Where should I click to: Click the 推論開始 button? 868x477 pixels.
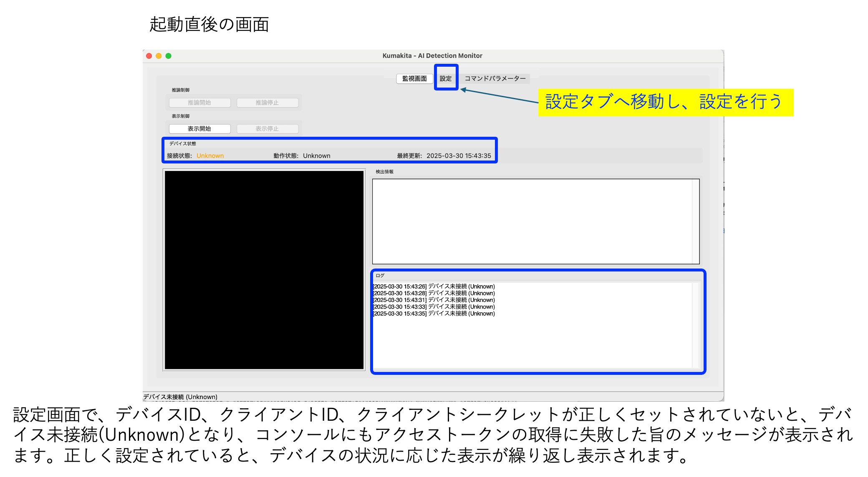199,103
